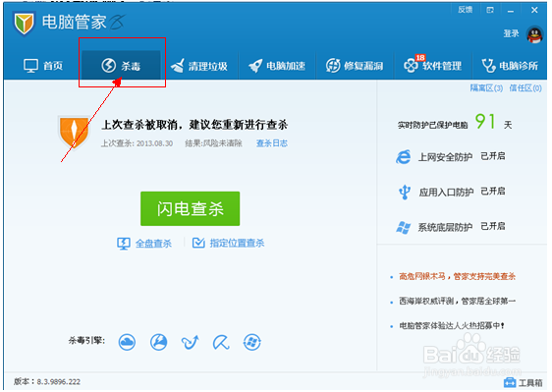Click the 91 天 protection days counter
552x392 pixels.
click(x=493, y=122)
